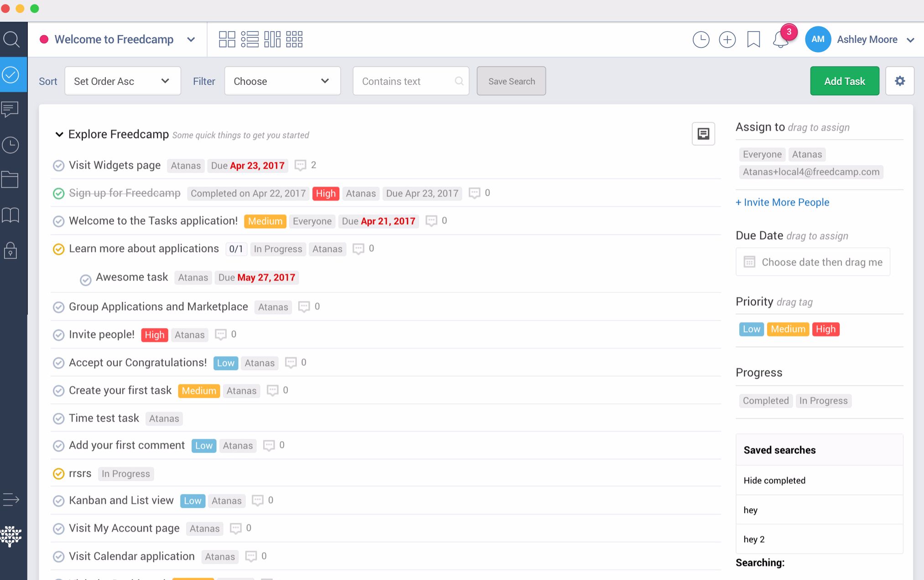
Task: Open the Wiki book icon in the sidebar
Action: tap(10, 215)
